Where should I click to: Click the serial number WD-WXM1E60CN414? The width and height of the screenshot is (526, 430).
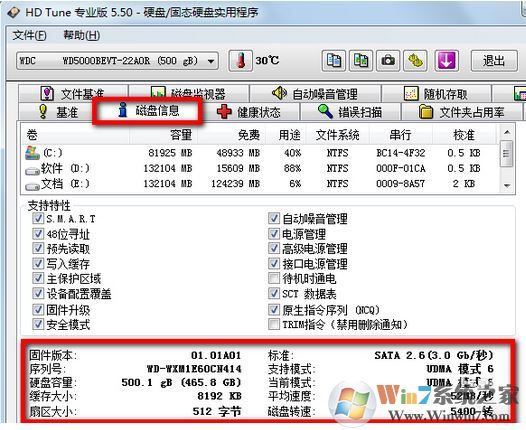[194, 369]
